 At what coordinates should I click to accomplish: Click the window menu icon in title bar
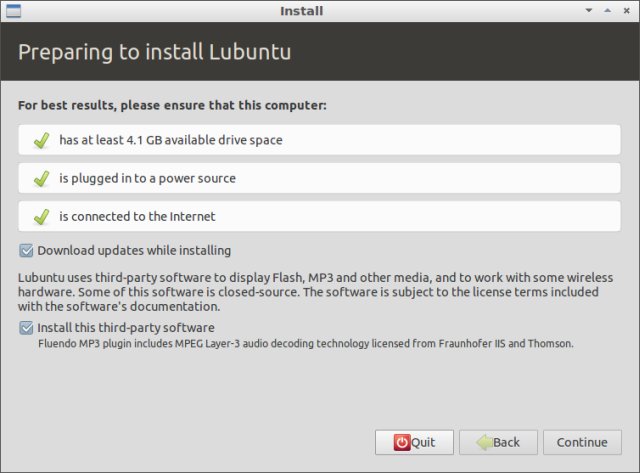[x=13, y=11]
